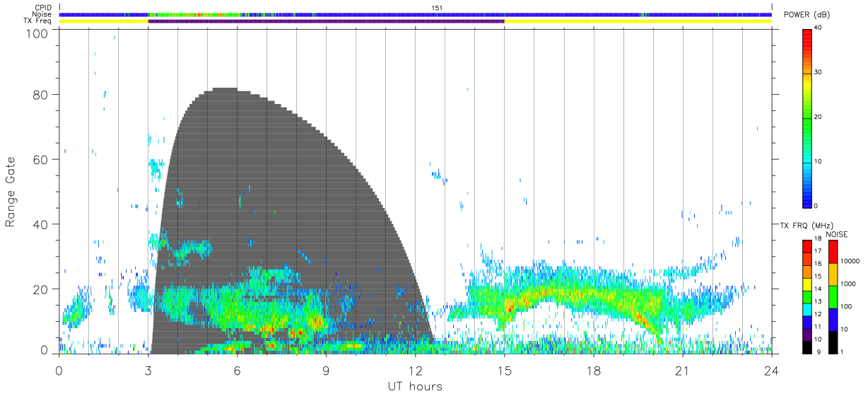Click the NOISE legend title
The height and width of the screenshot is (401, 868).
(x=837, y=234)
